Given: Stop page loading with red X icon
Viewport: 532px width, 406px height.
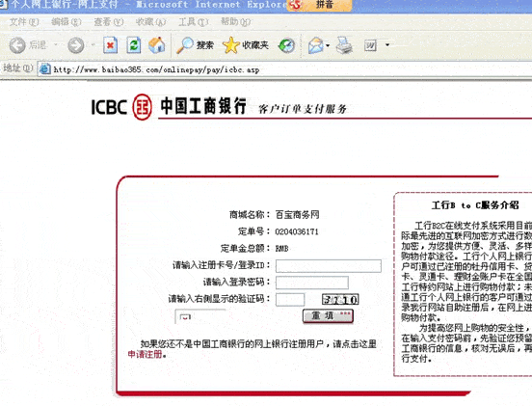Looking at the screenshot, I should click(110, 45).
